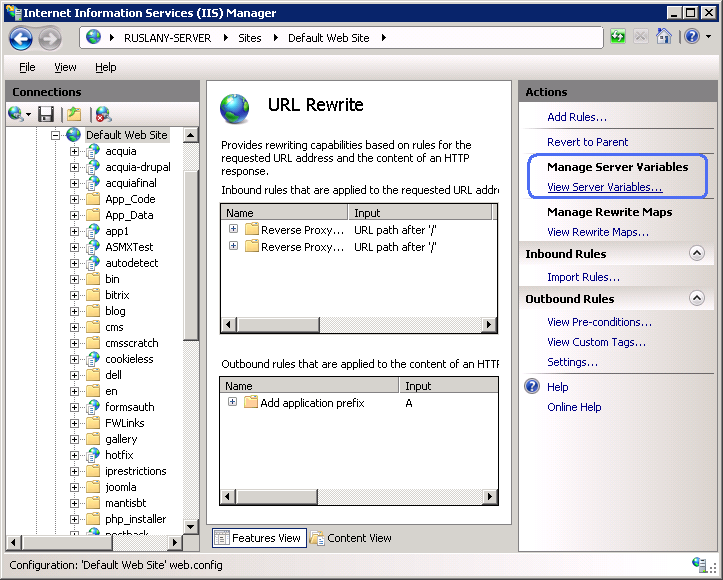Click the Connections tree vertical scrollbar down arrow

point(191,526)
